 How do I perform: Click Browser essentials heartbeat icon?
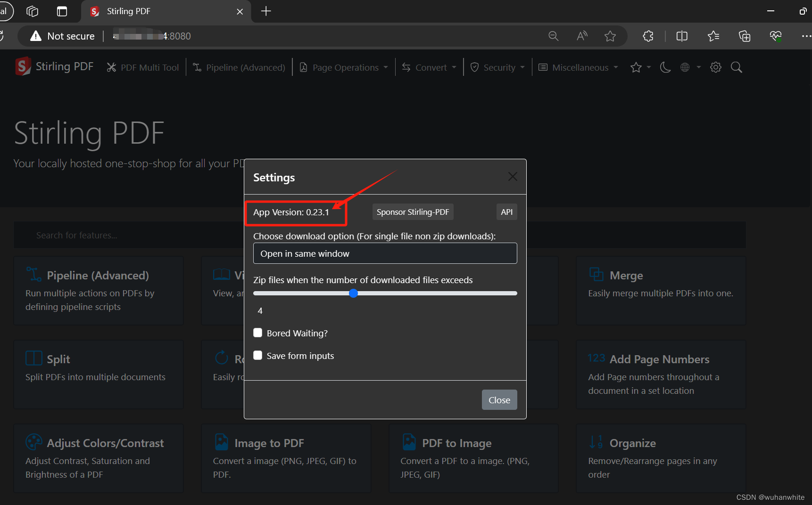point(776,36)
